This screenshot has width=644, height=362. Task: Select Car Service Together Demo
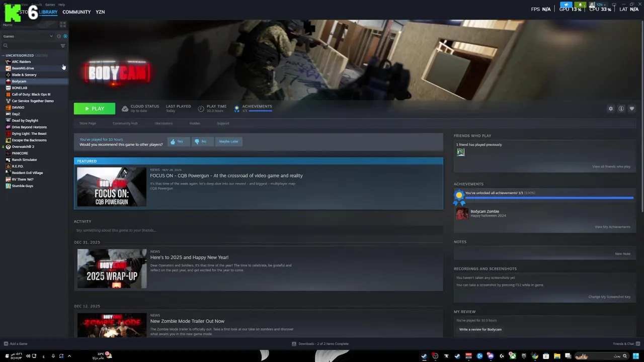[x=33, y=101]
